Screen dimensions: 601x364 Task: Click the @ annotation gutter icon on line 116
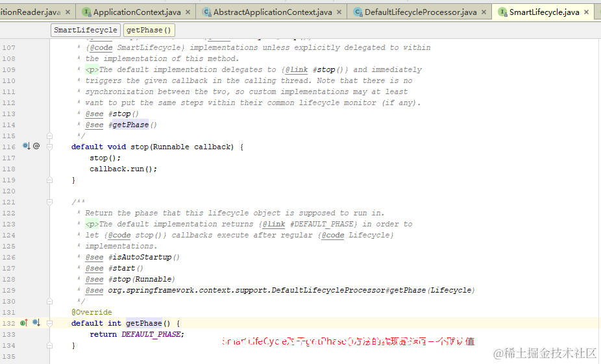[x=36, y=146]
